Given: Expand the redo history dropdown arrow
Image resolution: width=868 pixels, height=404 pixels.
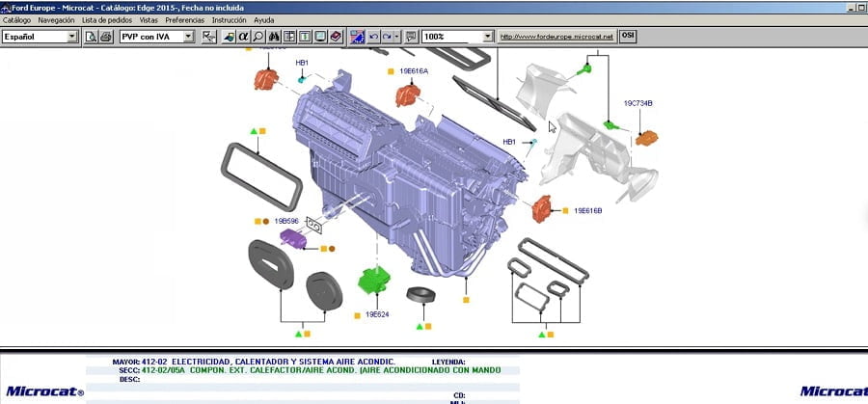Looking at the screenshot, I should point(397,37).
